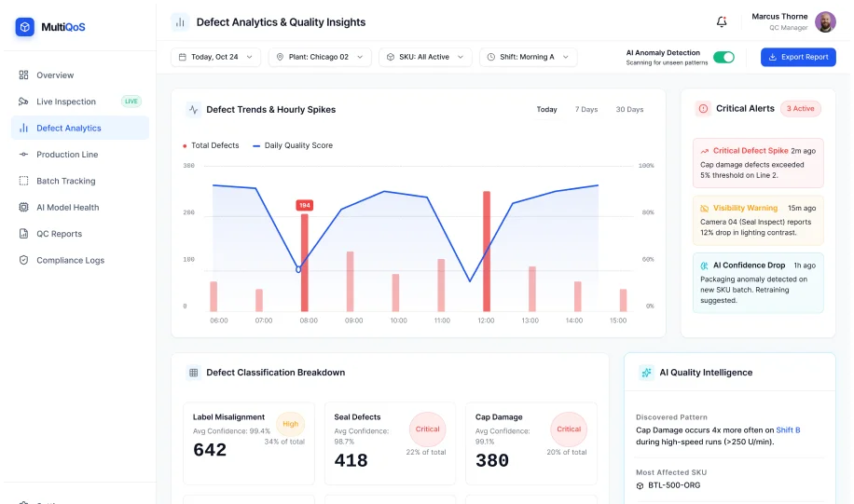Screen dimensions: 854x504
Task: Click the calendar icon in date filter
Action: coord(183,57)
